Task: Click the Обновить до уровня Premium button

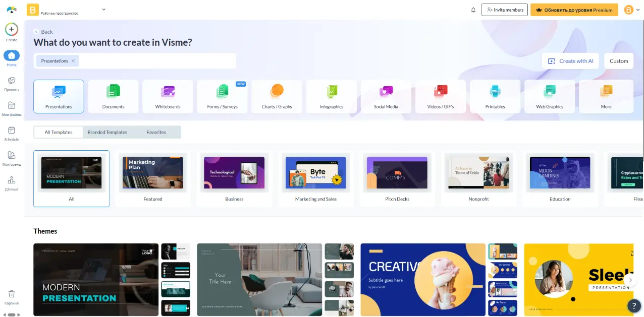Action: pos(574,10)
